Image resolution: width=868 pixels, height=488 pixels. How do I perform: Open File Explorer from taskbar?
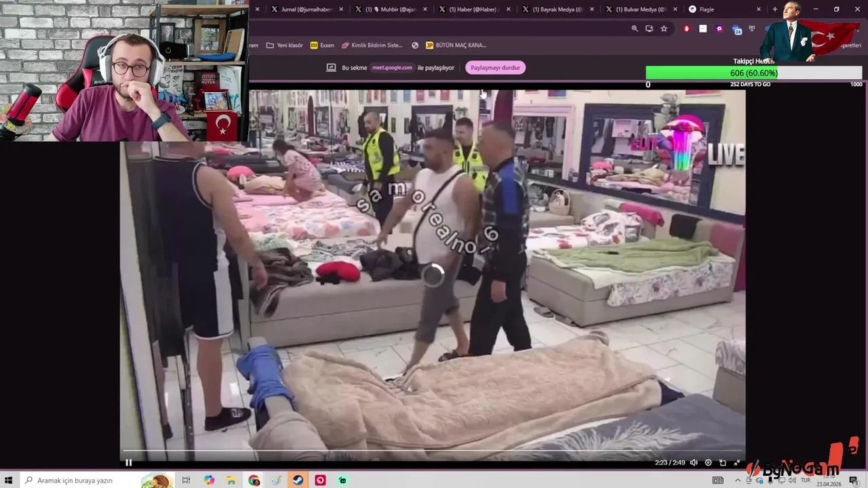tap(231, 481)
